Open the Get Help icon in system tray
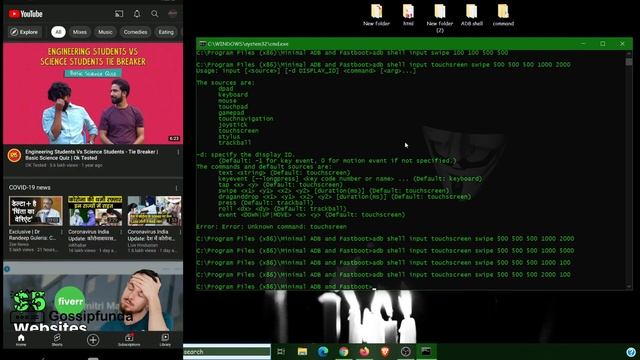The image size is (640, 360). click(631, 352)
